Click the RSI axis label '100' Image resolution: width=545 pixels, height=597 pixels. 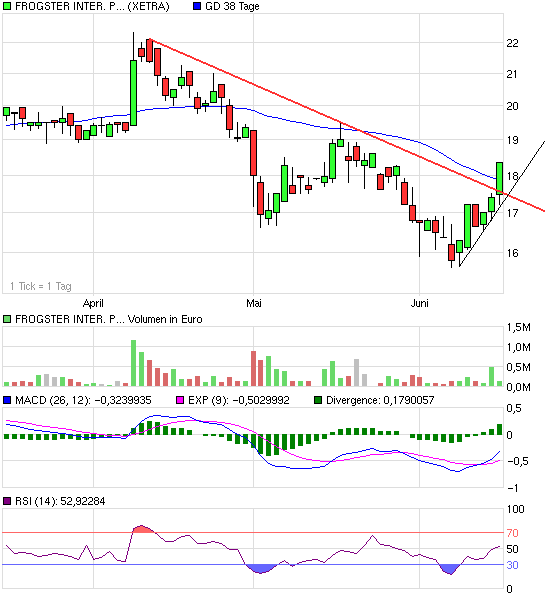point(515,509)
